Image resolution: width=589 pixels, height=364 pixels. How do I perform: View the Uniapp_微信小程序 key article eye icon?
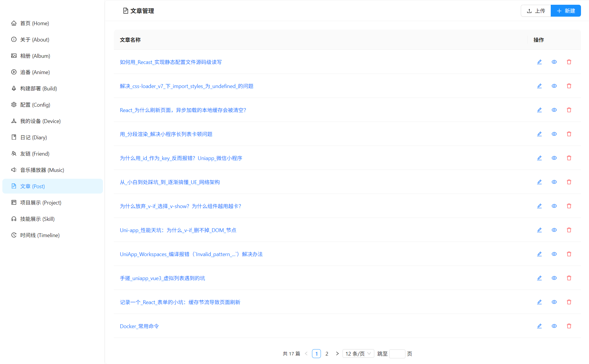tap(554, 158)
